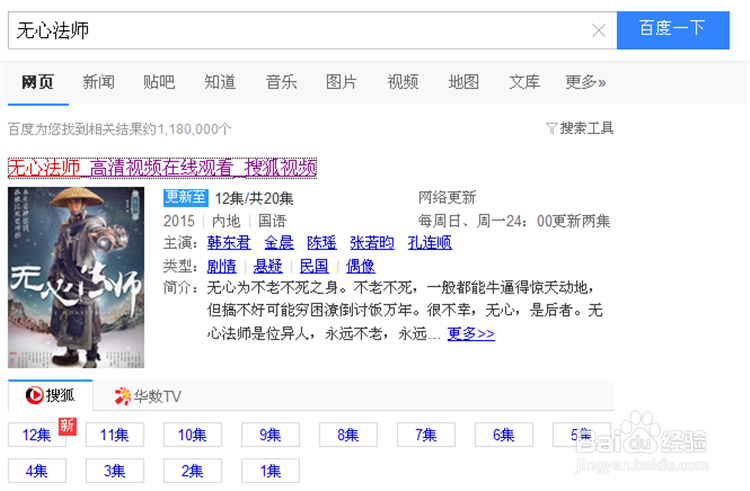Play episode 12集

tap(37, 435)
